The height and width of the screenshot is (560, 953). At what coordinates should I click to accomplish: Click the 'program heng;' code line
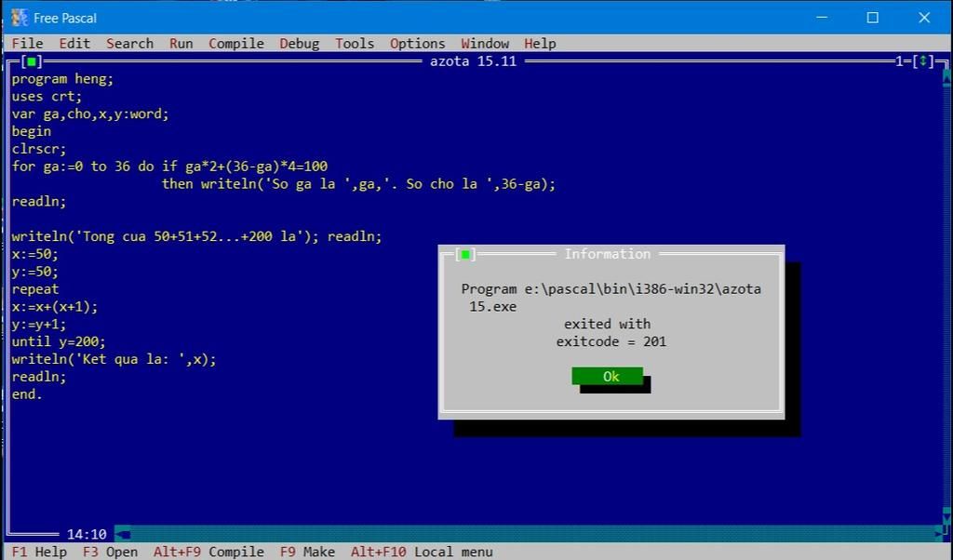[62, 79]
